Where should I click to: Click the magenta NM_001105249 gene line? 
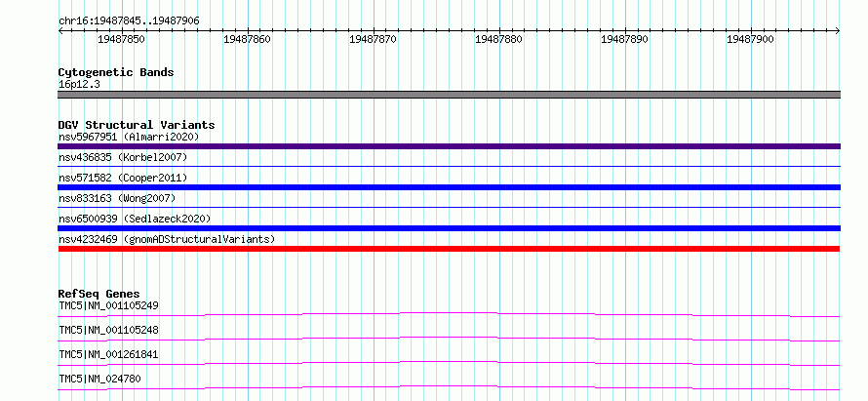point(449,314)
